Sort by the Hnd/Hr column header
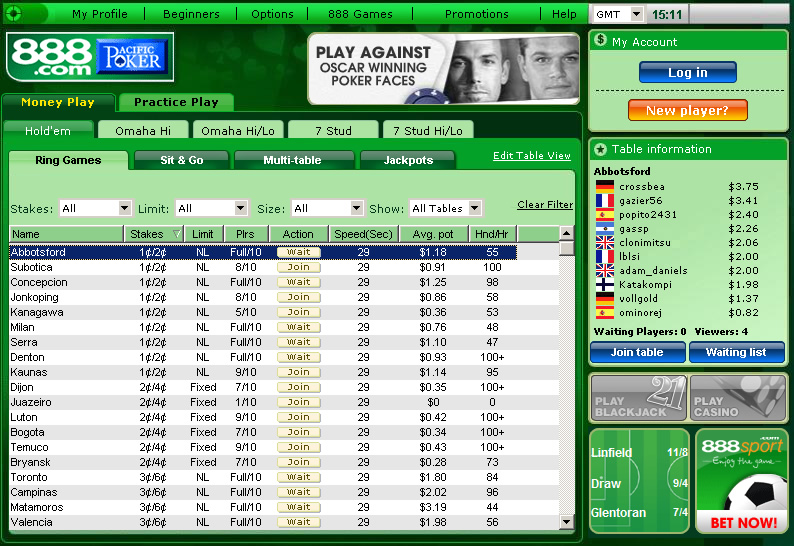The height and width of the screenshot is (546, 794). [491, 234]
